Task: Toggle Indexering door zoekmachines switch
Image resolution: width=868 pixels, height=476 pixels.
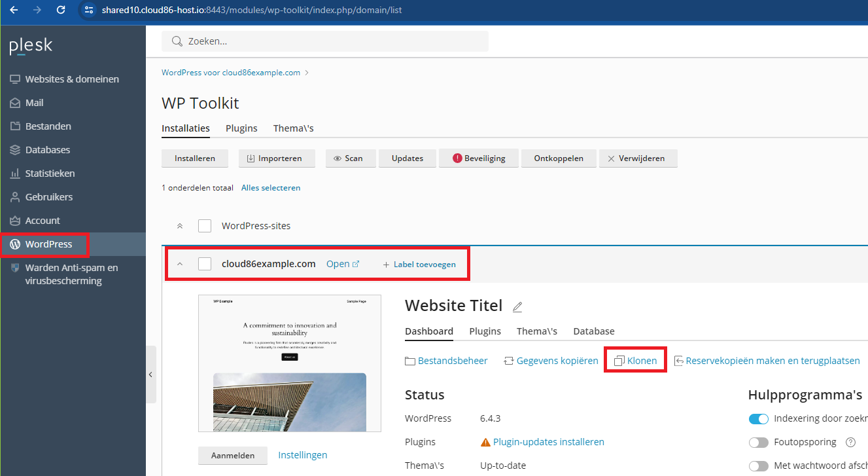Action: coord(759,419)
